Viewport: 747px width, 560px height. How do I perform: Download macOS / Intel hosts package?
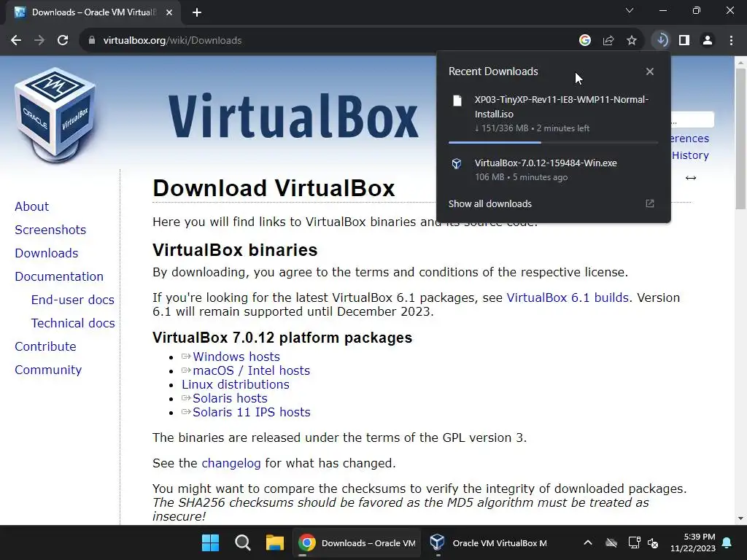coord(251,370)
